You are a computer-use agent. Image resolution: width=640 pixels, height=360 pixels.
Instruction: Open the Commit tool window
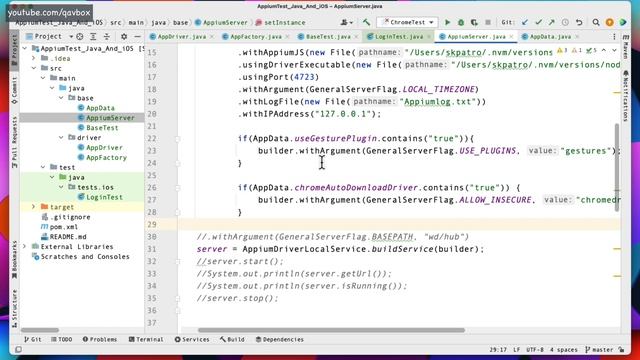point(14,89)
